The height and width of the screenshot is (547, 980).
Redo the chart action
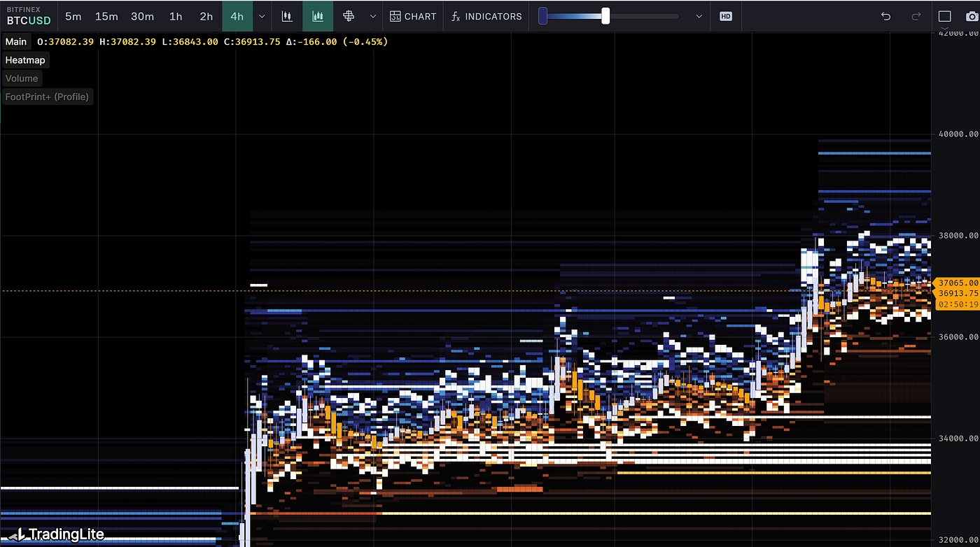point(916,16)
